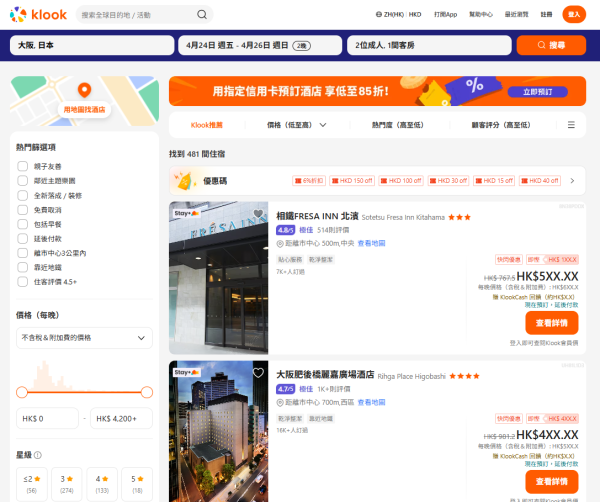Expand more coupon codes with right chevron
Screen dimensions: 600x502
(x=572, y=181)
